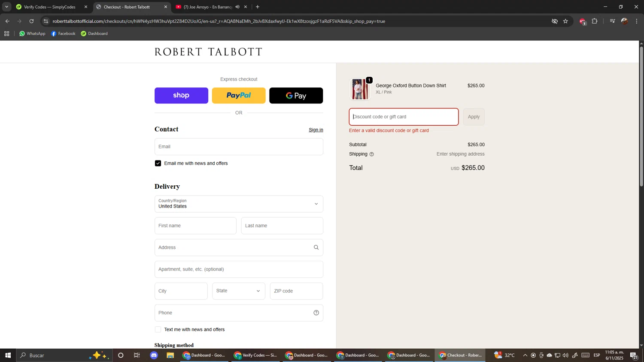Open the apps grid in bookmarks bar
The image size is (644, 362).
[6, 33]
